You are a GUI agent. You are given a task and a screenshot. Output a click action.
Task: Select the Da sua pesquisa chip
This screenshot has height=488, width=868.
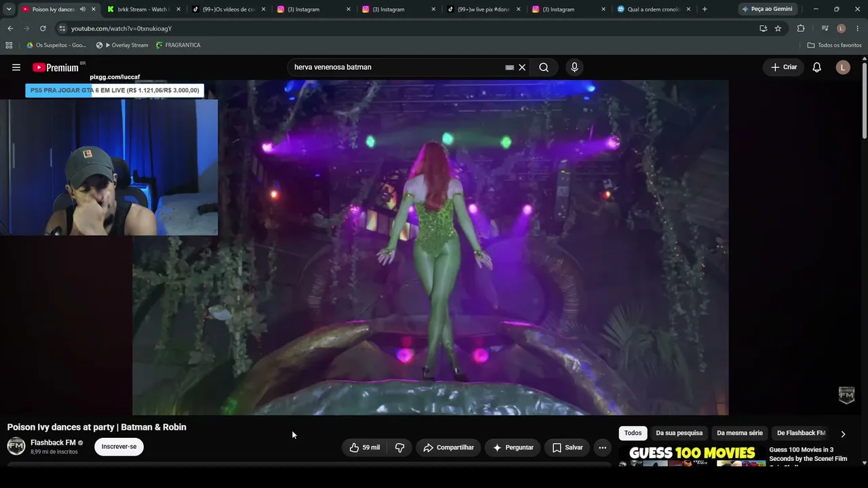679,433
